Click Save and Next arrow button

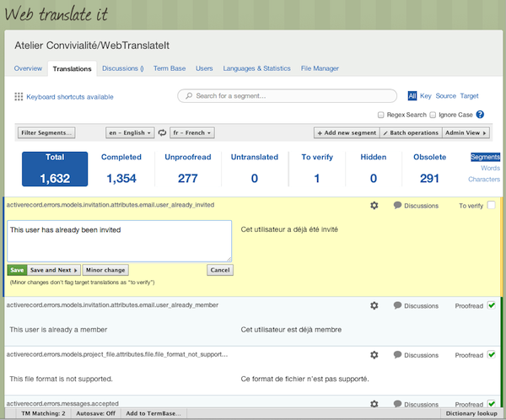[x=54, y=270]
